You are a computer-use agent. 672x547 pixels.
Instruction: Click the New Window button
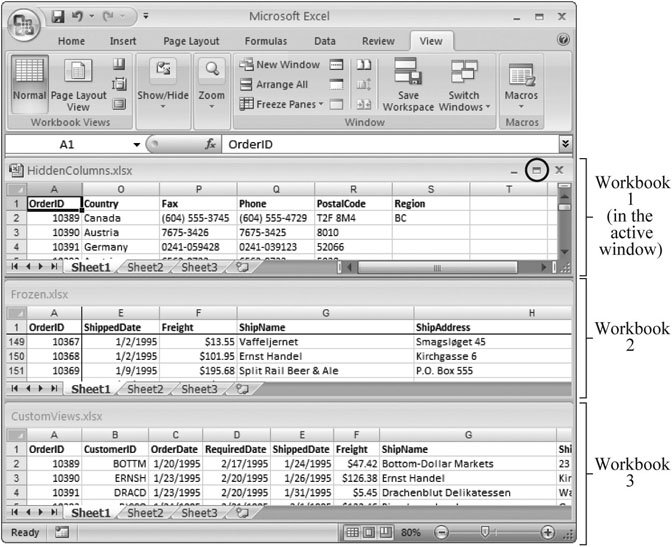(279, 65)
